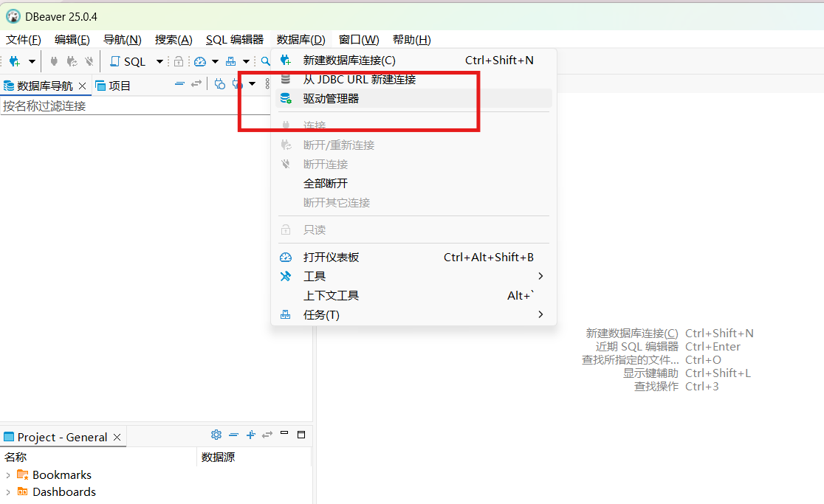This screenshot has width=824, height=504.
Task: Open project settings gear icon
Action: (x=216, y=435)
